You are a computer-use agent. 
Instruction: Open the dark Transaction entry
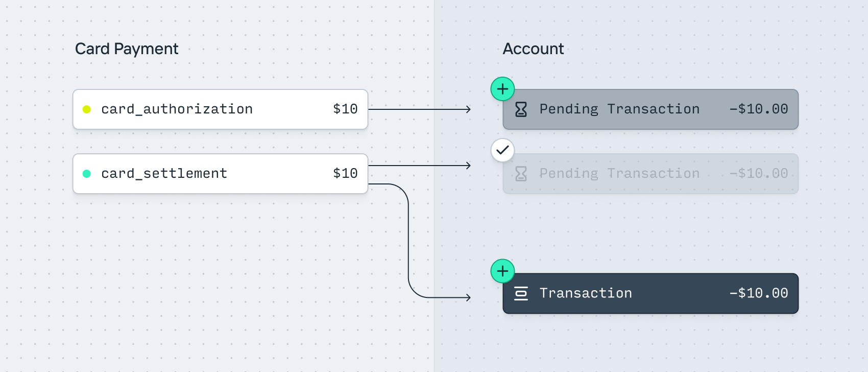click(650, 293)
